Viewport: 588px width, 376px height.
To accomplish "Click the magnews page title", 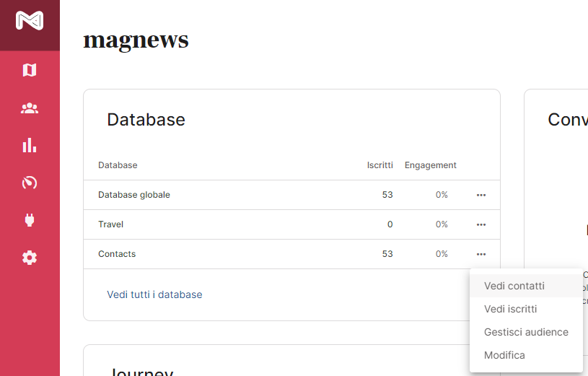I will [x=136, y=40].
